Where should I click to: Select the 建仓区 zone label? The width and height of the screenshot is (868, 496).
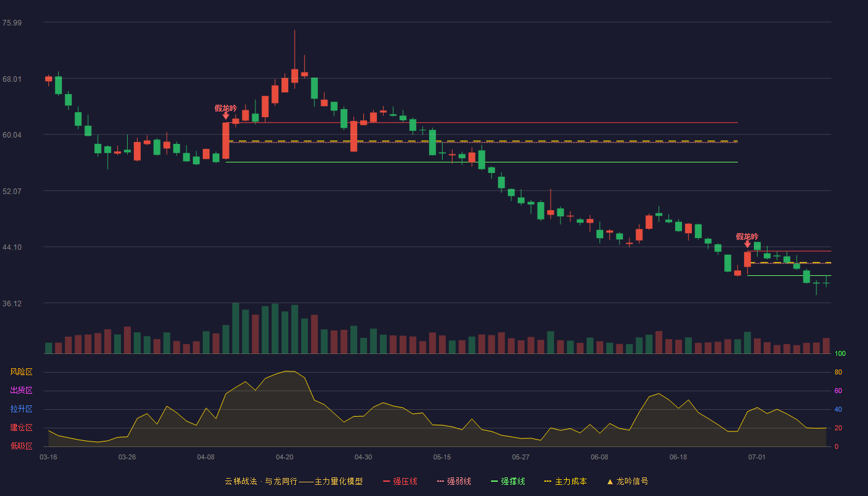[x=21, y=428]
